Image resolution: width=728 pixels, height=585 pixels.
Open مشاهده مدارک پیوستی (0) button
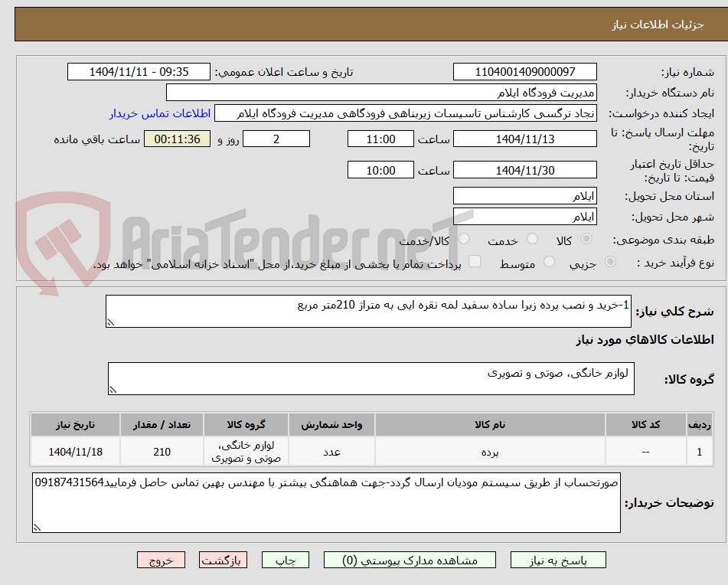click(x=410, y=560)
